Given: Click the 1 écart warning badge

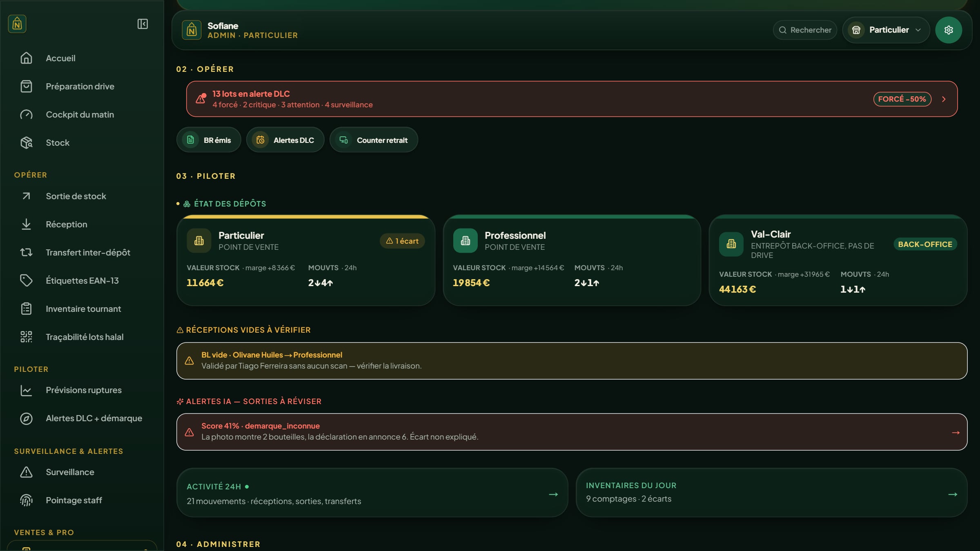Looking at the screenshot, I should pos(402,241).
